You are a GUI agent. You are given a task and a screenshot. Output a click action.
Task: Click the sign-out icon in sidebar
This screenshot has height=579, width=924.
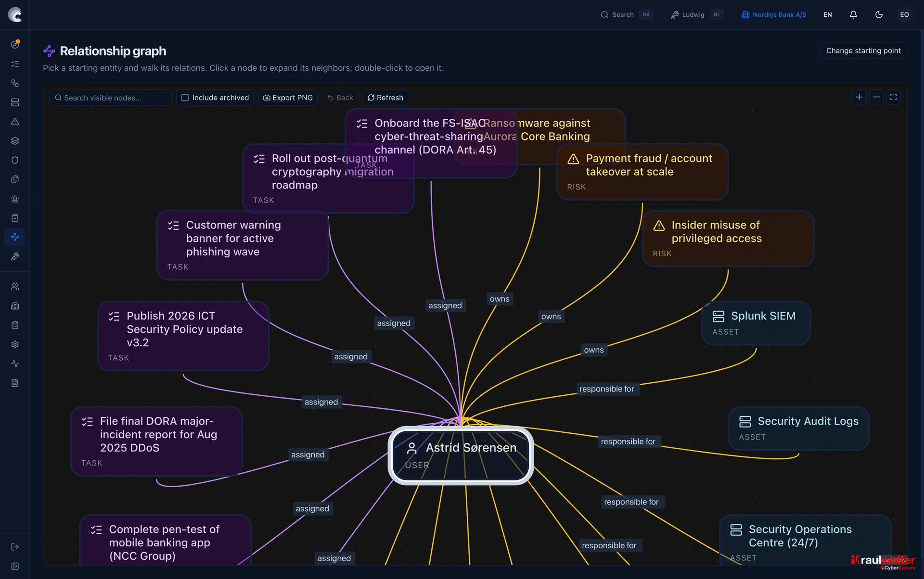pyautogui.click(x=15, y=547)
